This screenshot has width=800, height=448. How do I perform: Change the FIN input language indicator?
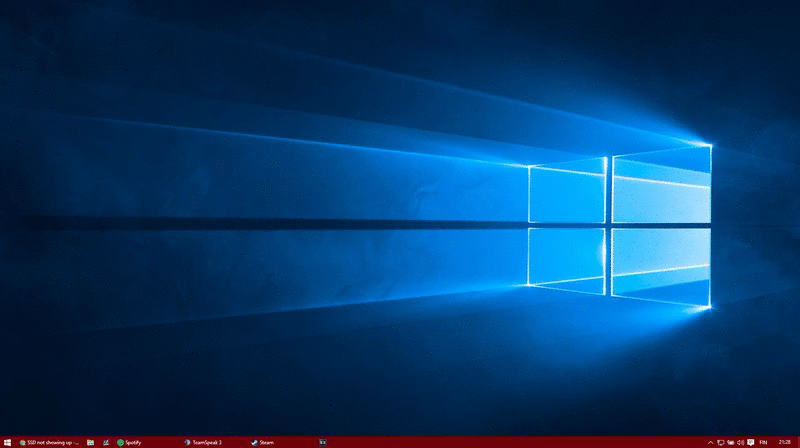tap(763, 442)
